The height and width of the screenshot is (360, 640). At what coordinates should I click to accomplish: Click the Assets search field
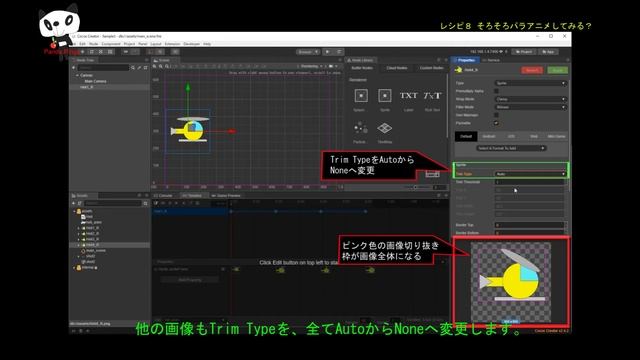pyautogui.click(x=113, y=203)
